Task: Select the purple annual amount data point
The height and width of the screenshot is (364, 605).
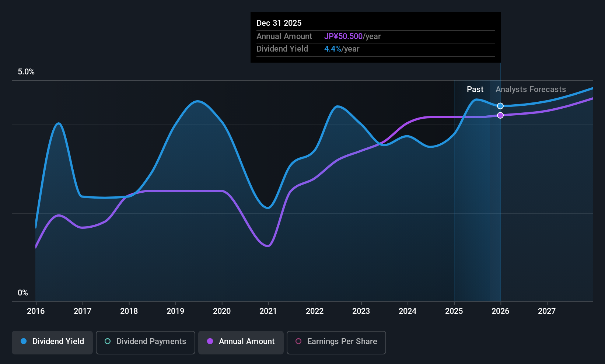Action: 500,115
